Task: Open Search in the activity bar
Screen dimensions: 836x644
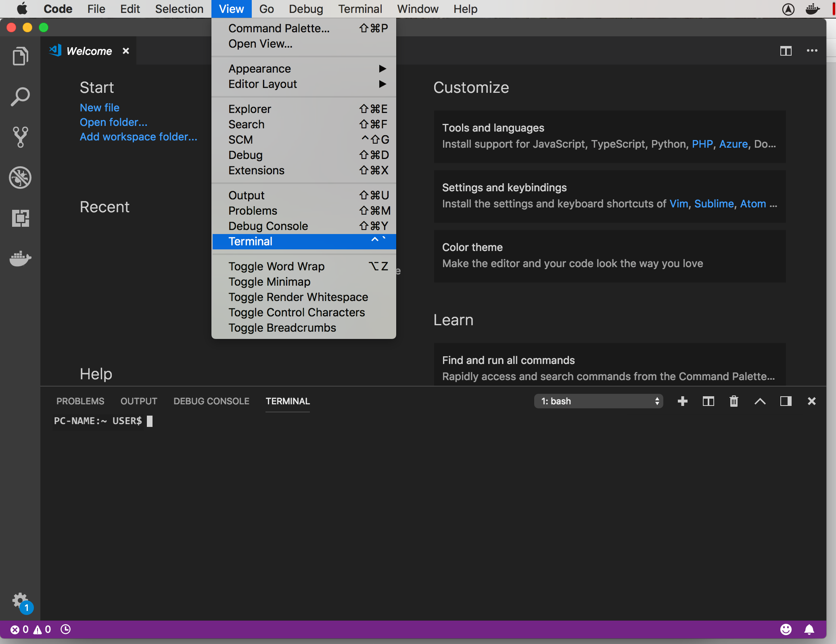Action: 20,96
